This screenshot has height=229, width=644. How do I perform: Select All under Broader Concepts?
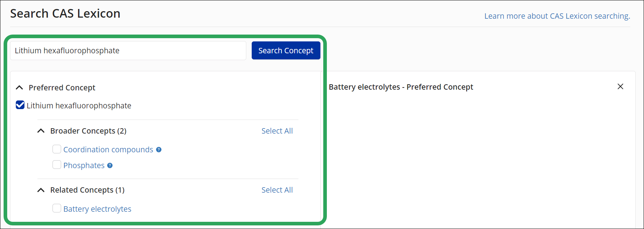[x=277, y=131]
